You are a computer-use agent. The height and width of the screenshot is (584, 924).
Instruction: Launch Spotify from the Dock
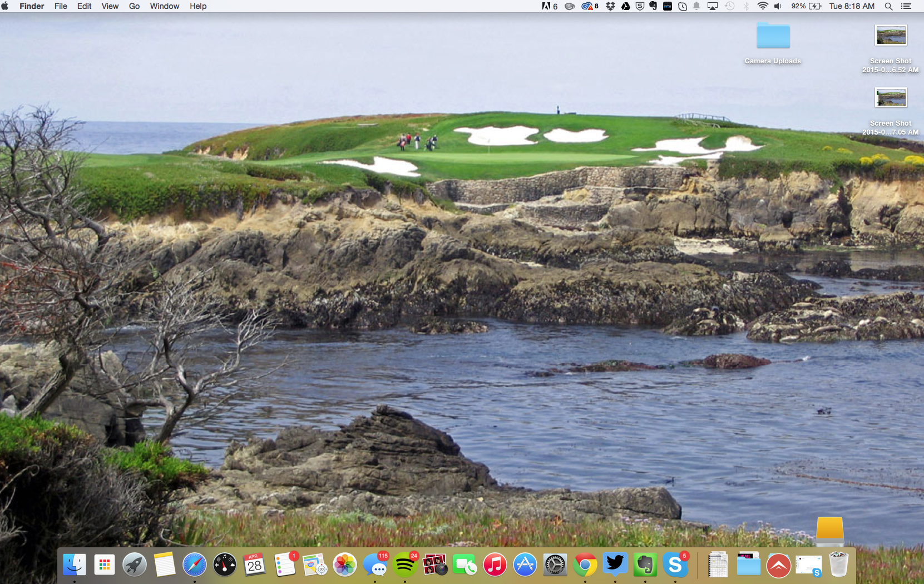(x=404, y=565)
